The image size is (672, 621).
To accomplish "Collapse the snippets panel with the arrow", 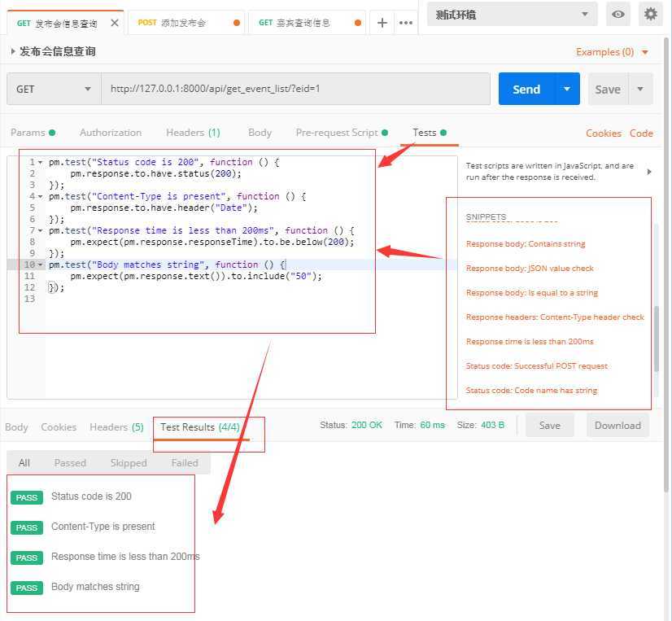I will click(648, 172).
